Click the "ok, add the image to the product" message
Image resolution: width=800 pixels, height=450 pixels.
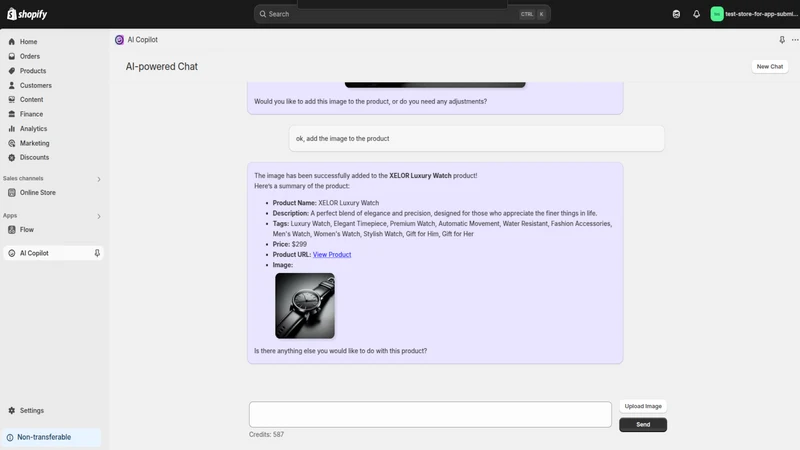point(477,139)
